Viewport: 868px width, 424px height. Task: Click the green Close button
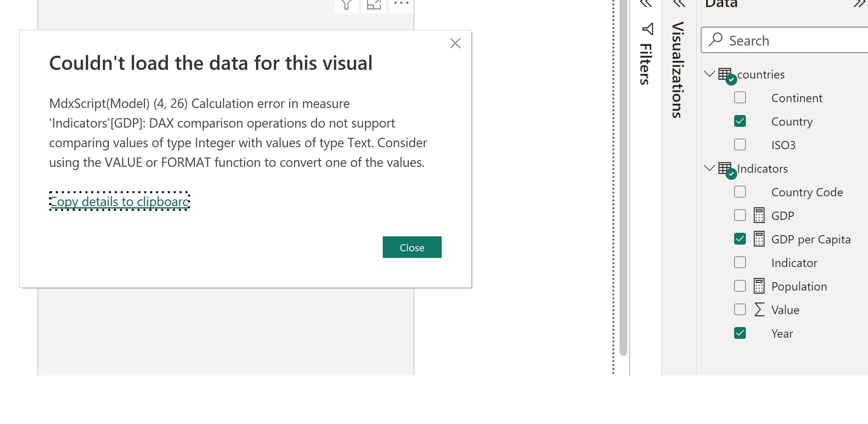pyautogui.click(x=412, y=247)
